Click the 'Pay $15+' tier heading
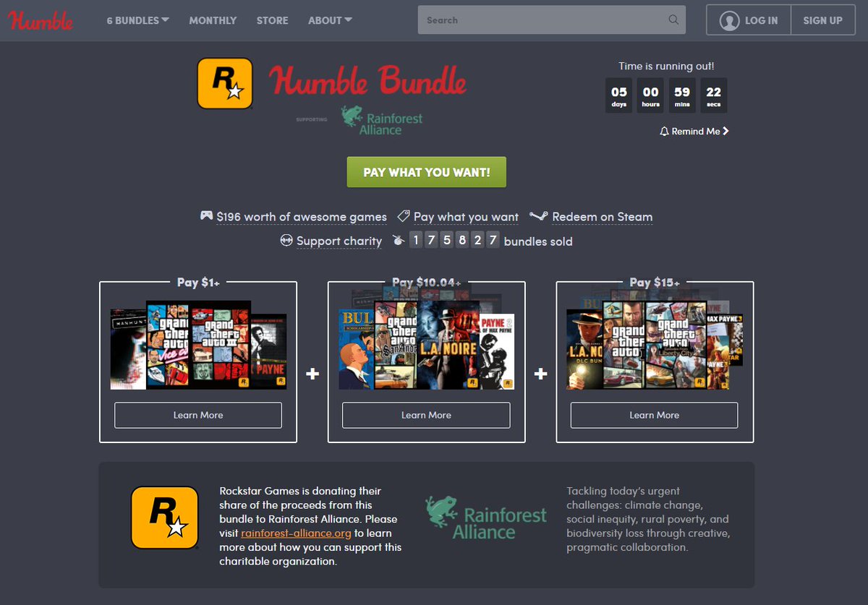Image resolution: width=868 pixels, height=605 pixels. tap(655, 282)
